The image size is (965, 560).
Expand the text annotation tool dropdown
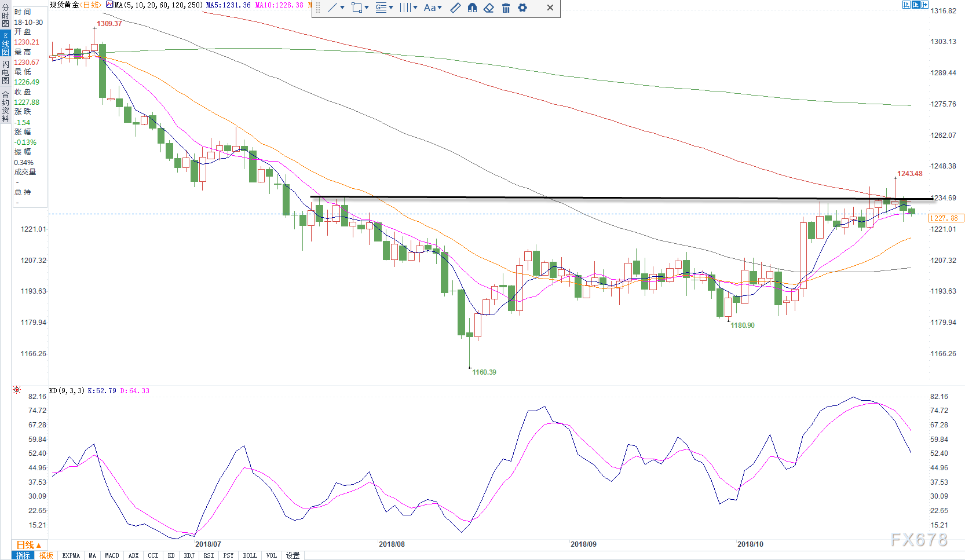click(440, 8)
